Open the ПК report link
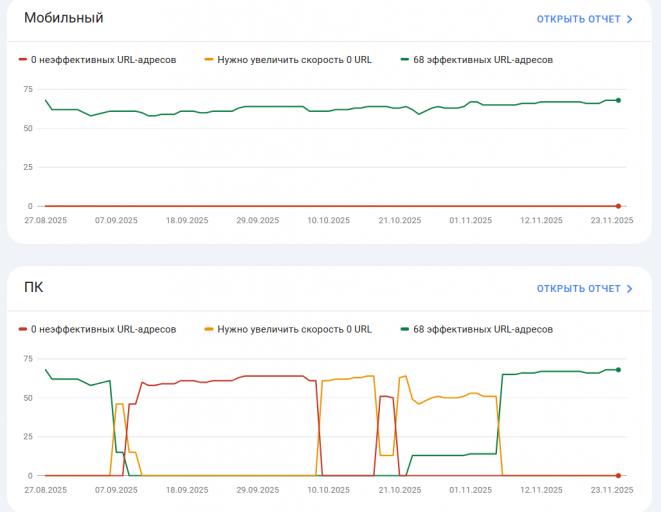The image size is (661, 512). 578,289
